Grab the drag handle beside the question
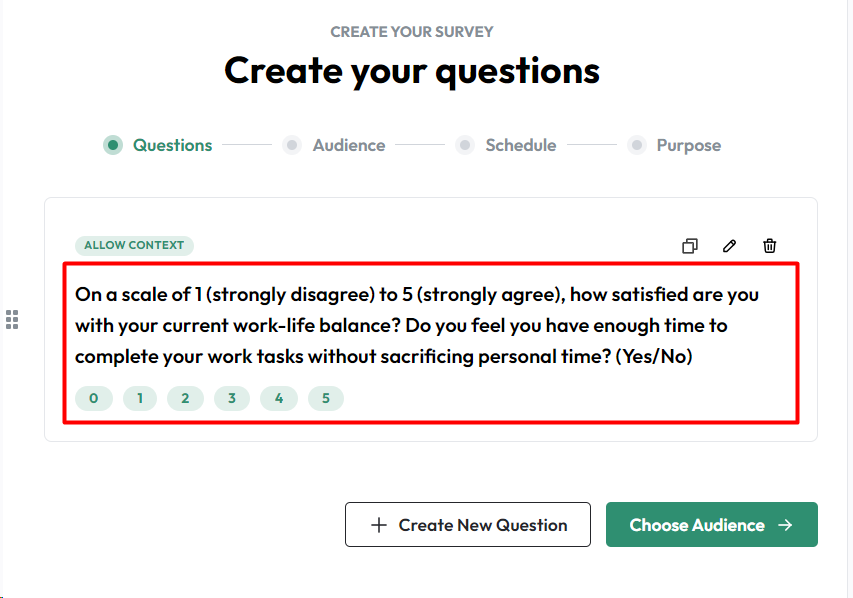Viewport: 853px width, 598px height. point(12,319)
